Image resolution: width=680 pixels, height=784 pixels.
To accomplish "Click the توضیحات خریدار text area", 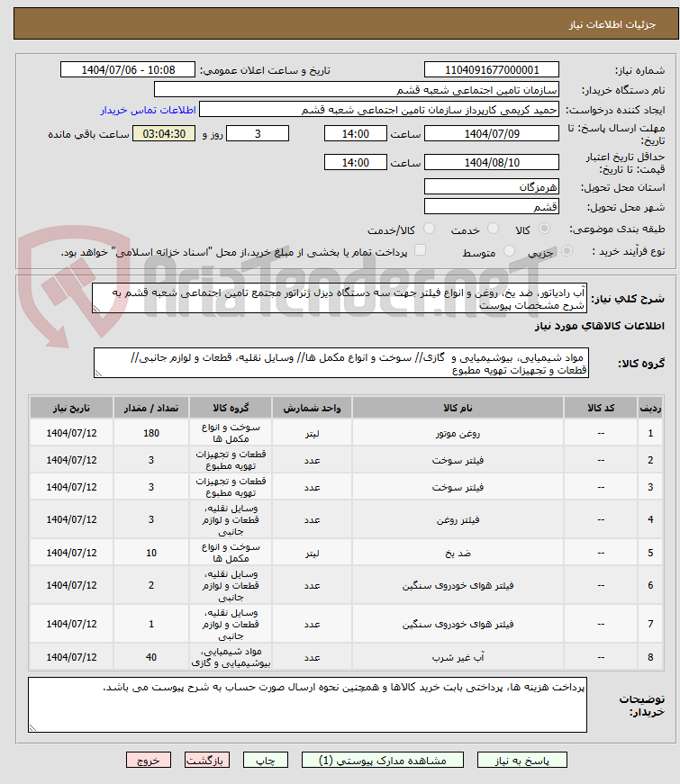I will click(x=307, y=705).
